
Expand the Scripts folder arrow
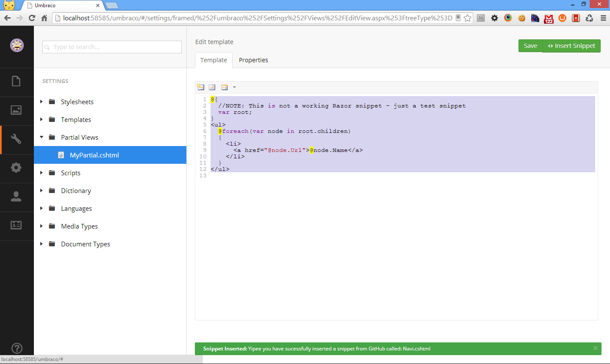42,173
